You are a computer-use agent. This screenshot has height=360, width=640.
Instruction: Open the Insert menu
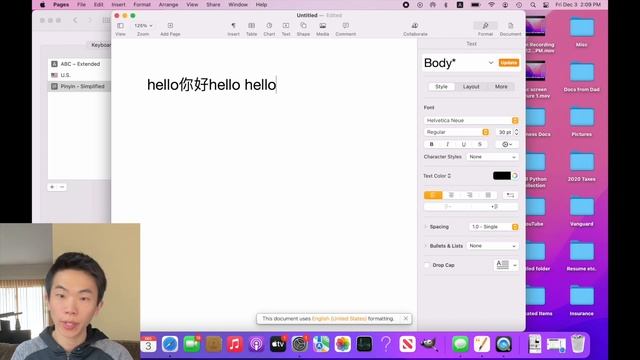118,5
